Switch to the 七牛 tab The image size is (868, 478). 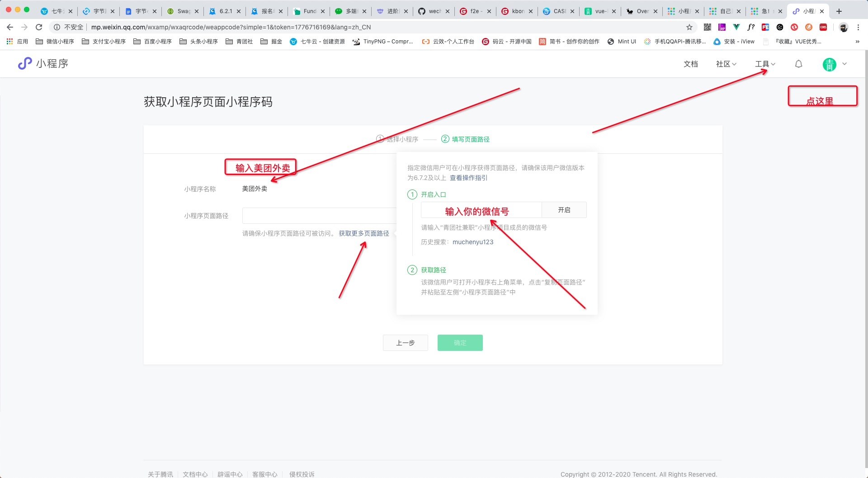coord(52,11)
